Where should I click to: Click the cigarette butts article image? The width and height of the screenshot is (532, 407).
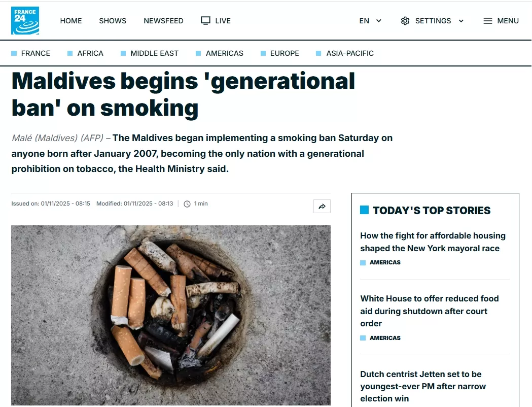click(x=171, y=315)
